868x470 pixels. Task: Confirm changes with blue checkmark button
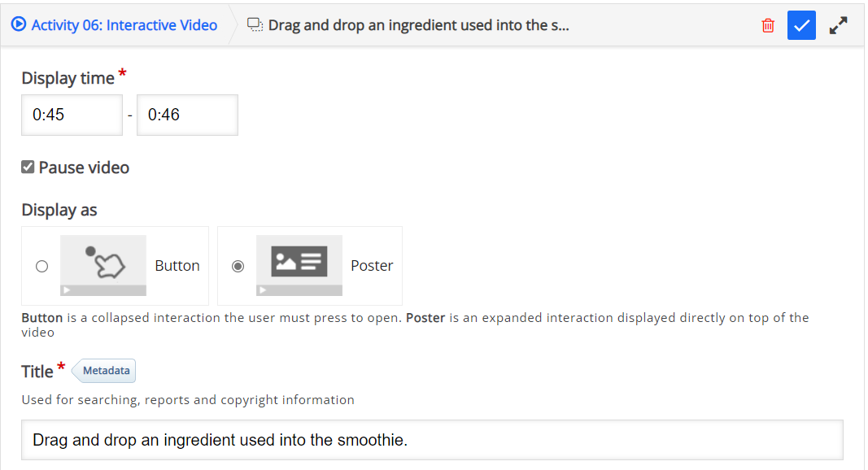(801, 25)
